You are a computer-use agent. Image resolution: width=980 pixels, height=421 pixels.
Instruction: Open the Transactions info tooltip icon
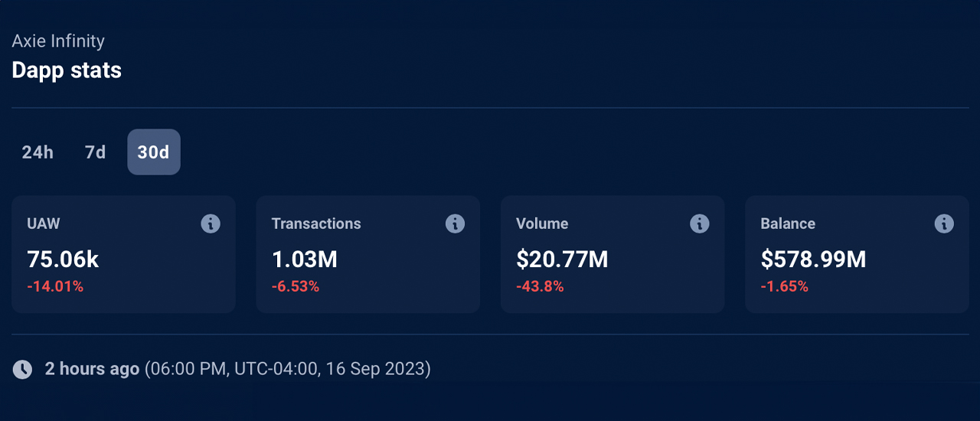click(455, 224)
